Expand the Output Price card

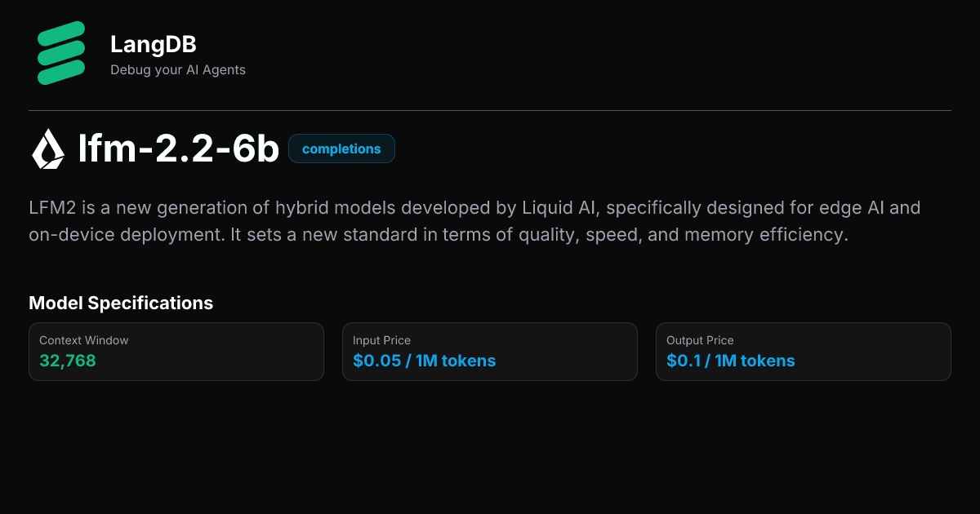[x=803, y=351]
